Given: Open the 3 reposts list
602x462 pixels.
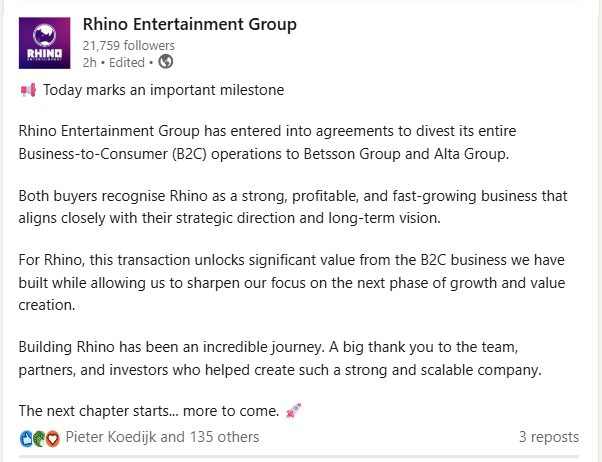Looking at the screenshot, I should click(x=548, y=437).
